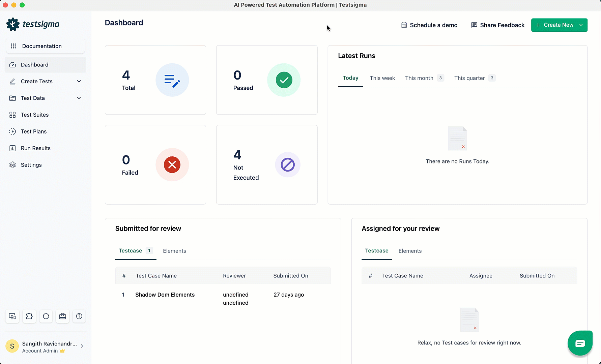Image resolution: width=601 pixels, height=364 pixels.
Task: Open the chat support bubble
Action: [x=580, y=343]
